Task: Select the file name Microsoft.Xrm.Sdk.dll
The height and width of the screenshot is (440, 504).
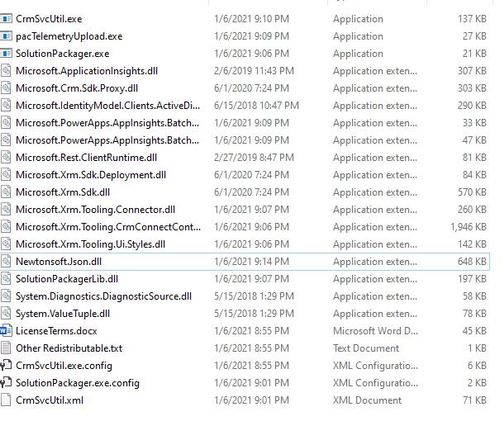Action: tap(63, 192)
